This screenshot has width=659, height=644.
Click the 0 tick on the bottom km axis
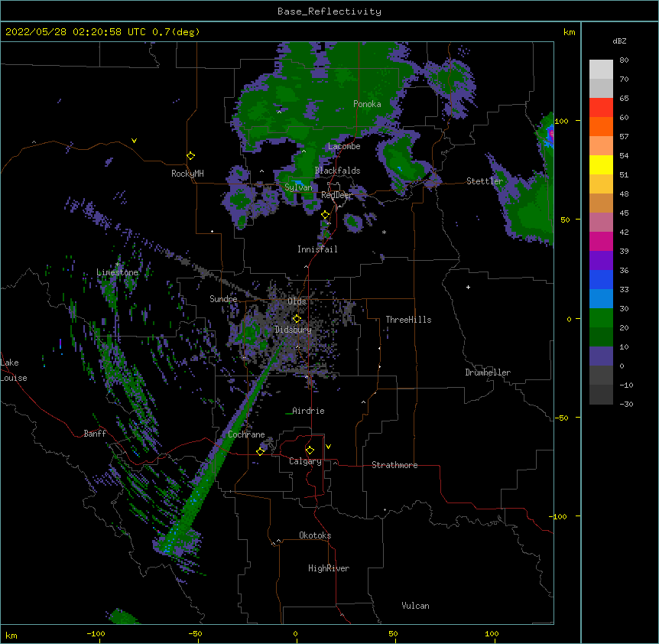pyautogui.click(x=295, y=634)
